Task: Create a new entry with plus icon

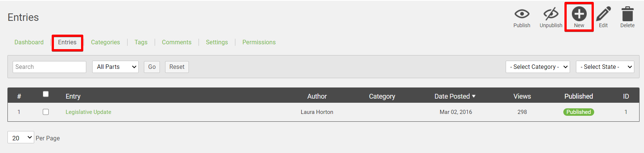Action: click(x=579, y=14)
